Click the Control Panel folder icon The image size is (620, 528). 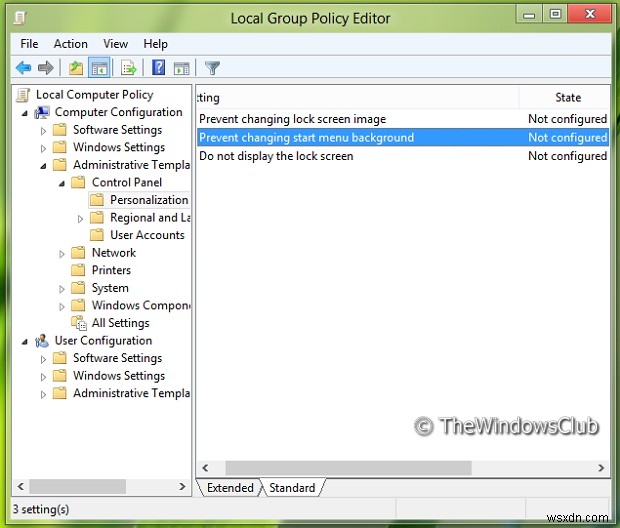[78, 182]
